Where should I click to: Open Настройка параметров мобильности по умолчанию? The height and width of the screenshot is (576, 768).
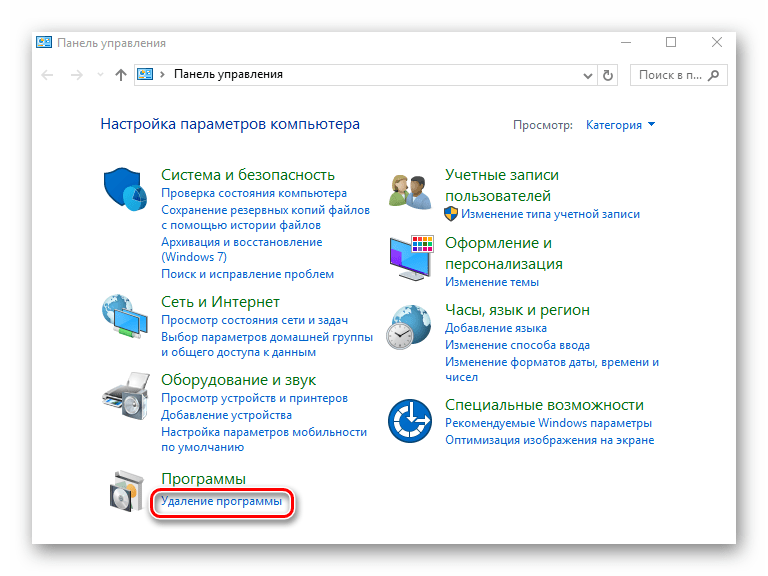[x=264, y=439]
